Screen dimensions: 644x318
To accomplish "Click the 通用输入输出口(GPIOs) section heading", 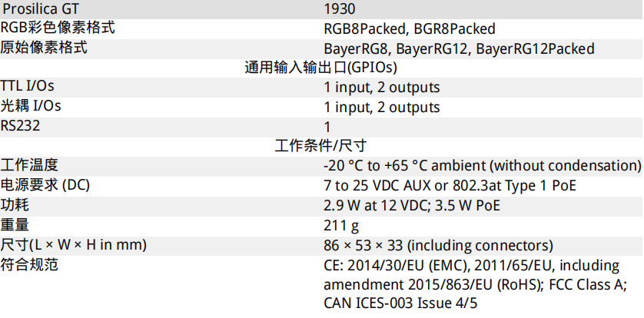I will (320, 68).
